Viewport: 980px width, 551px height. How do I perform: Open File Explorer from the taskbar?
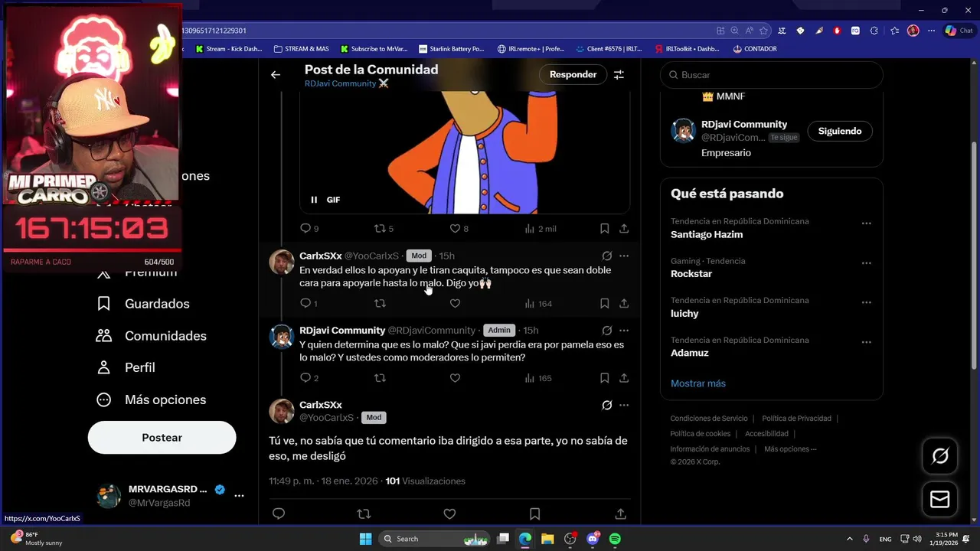pos(547,539)
